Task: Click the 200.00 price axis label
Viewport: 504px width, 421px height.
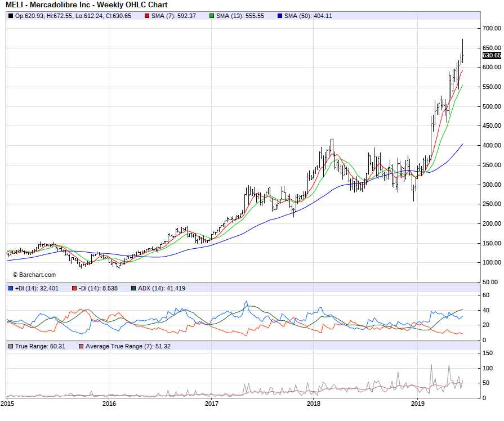Action: pyautogui.click(x=492, y=223)
